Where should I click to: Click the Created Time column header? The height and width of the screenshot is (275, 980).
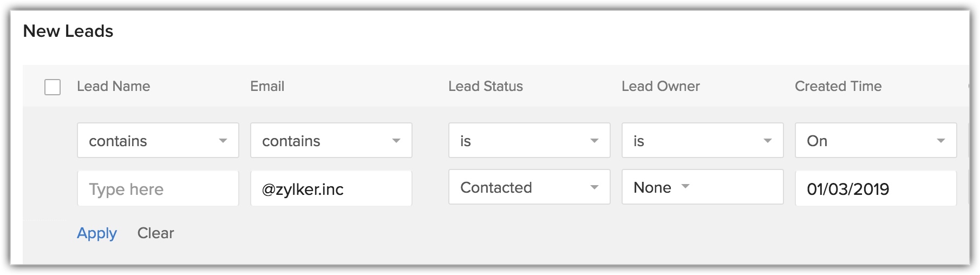(x=838, y=86)
